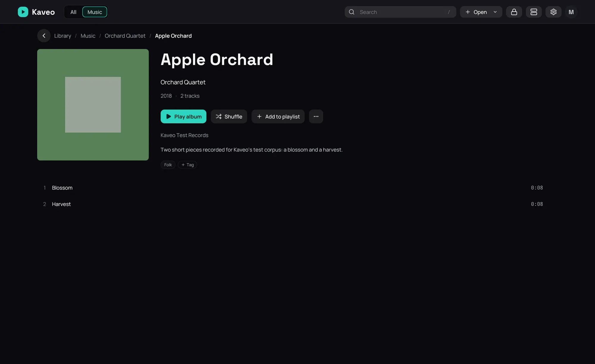Click the M user avatar
Image resolution: width=595 pixels, height=364 pixels.
(571, 12)
